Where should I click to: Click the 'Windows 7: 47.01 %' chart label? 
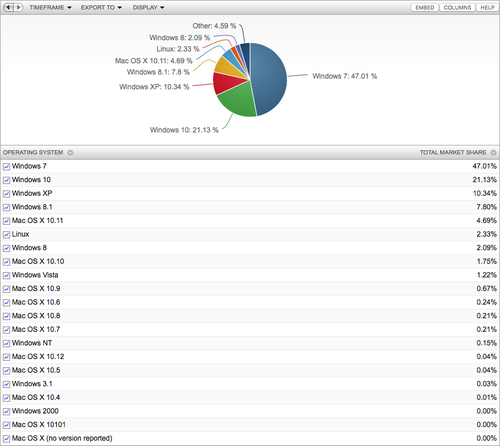point(345,76)
